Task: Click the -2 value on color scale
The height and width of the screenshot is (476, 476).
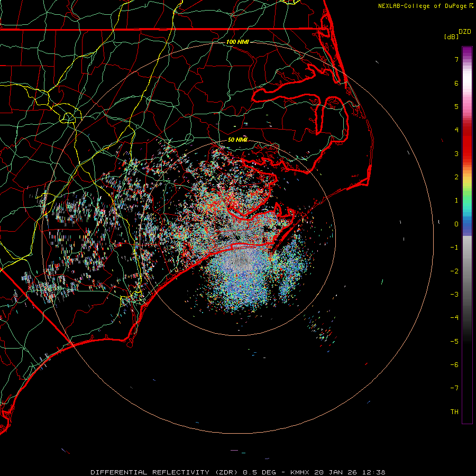Action: click(x=454, y=271)
